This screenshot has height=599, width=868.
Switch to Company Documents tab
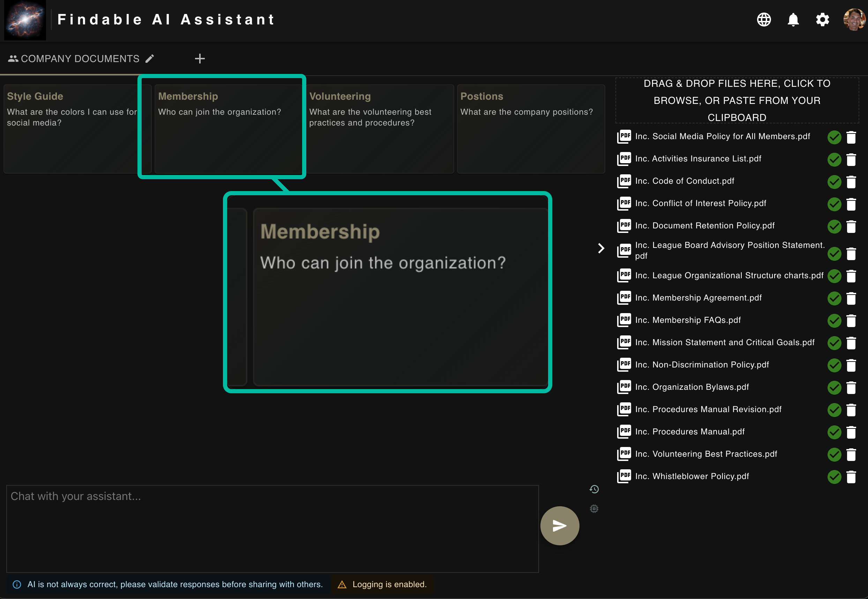point(80,59)
